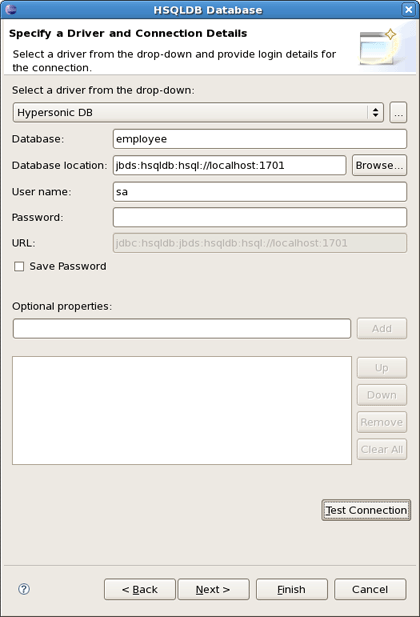Viewport: 420px width, 617px height.
Task: Click into the Database location field
Action: (229, 165)
